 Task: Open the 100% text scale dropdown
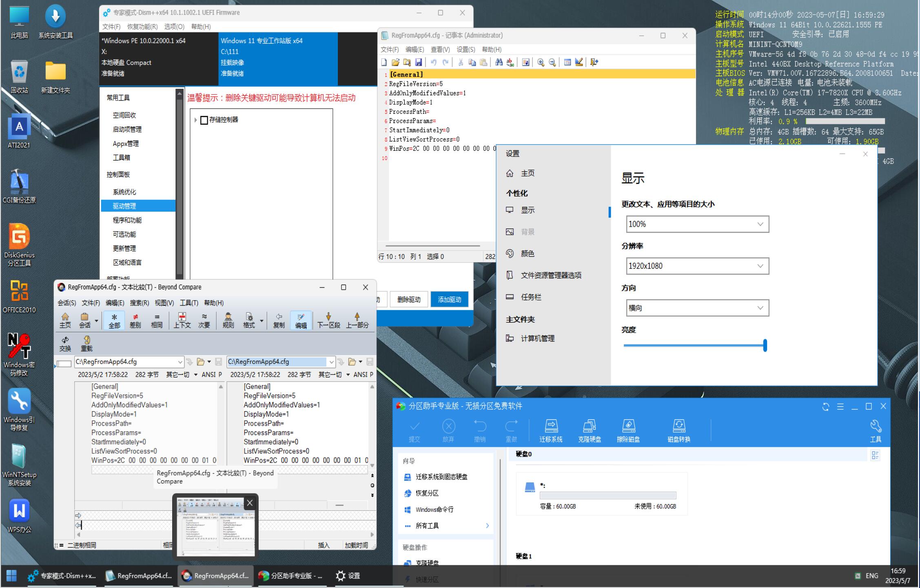697,224
